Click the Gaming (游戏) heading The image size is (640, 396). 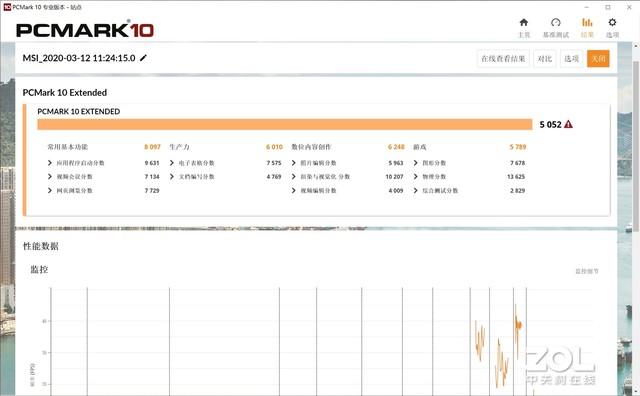(x=420, y=147)
